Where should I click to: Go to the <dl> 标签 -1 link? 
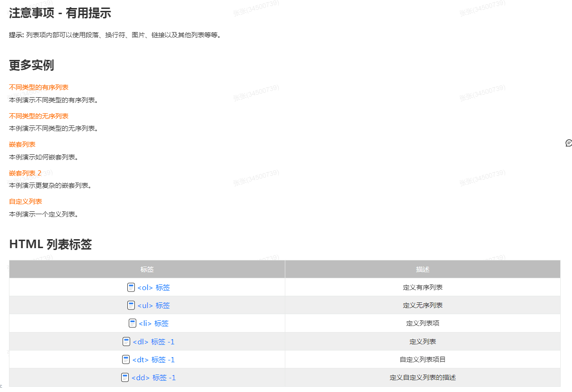(154, 342)
